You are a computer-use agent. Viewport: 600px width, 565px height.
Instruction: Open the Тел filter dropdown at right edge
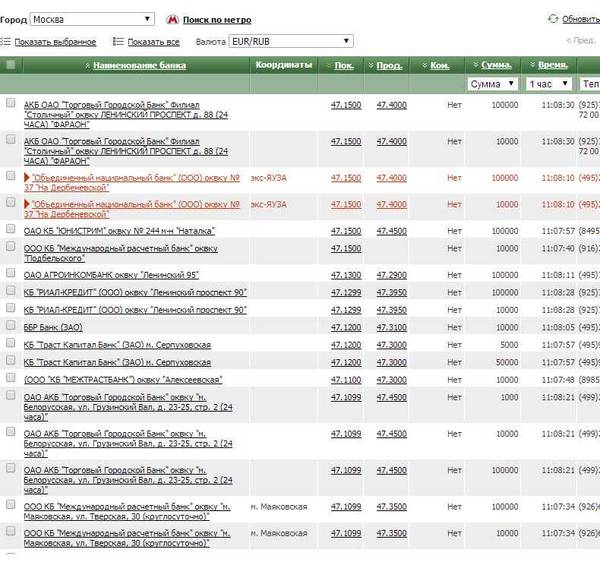point(590,84)
